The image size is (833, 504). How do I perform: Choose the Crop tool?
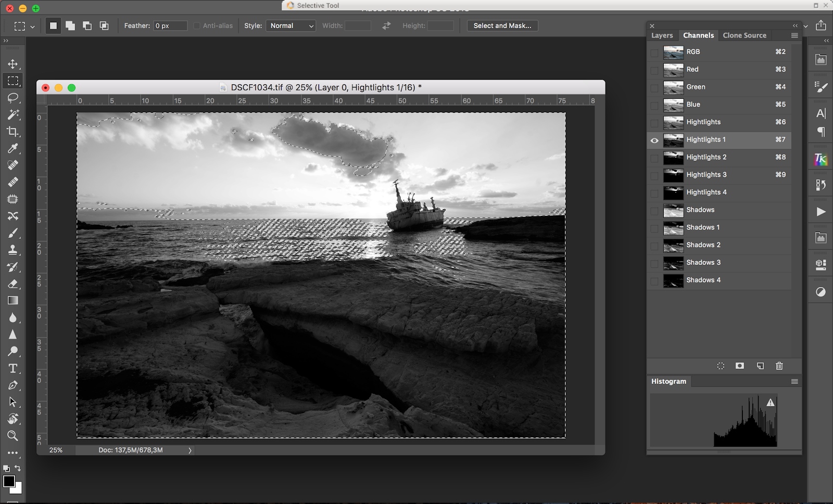tap(13, 132)
